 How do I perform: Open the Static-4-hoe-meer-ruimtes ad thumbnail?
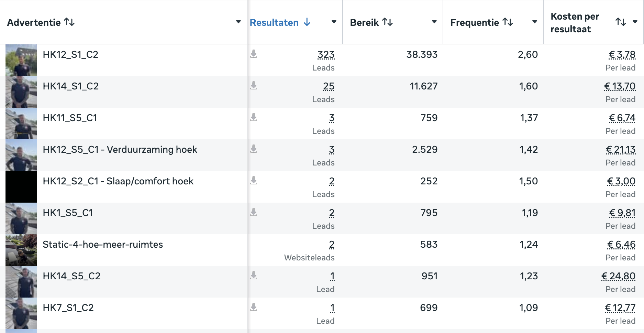(21, 250)
